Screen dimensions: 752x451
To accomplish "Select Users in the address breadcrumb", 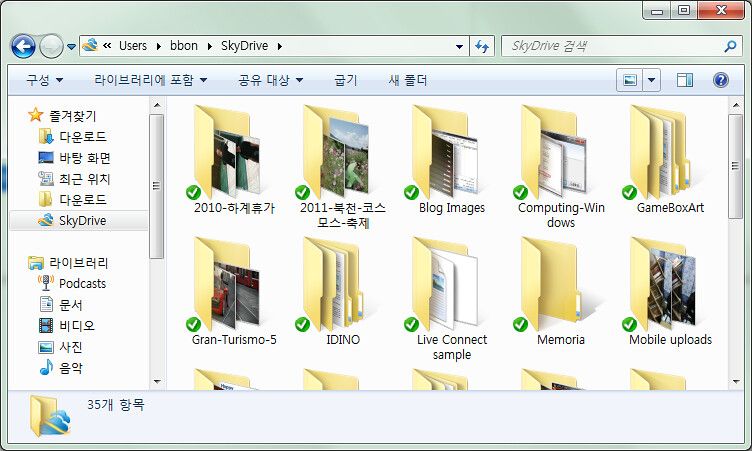I will [x=133, y=46].
